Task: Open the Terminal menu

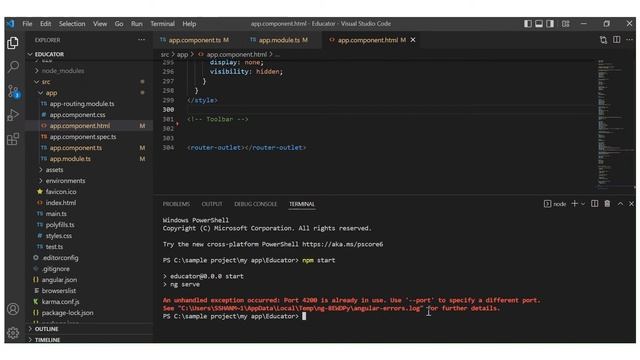Action: coord(162,24)
